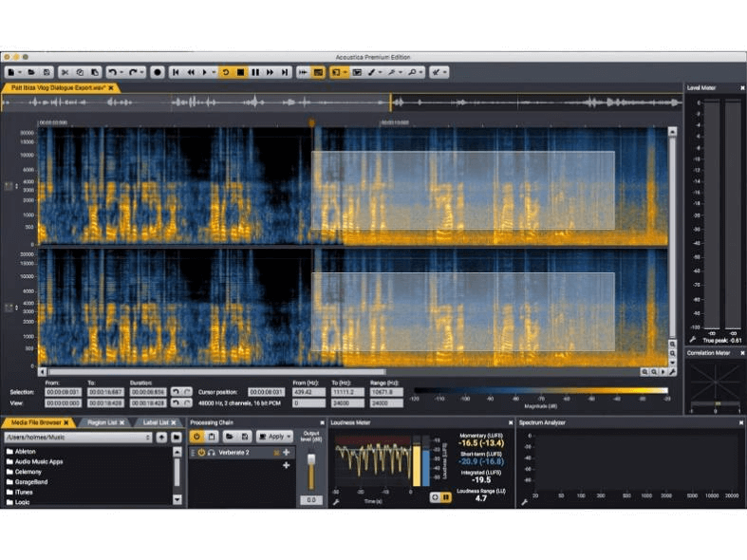Toggle loop playback mode
Image resolution: width=747 pixels, height=560 pixels.
pos(226,72)
